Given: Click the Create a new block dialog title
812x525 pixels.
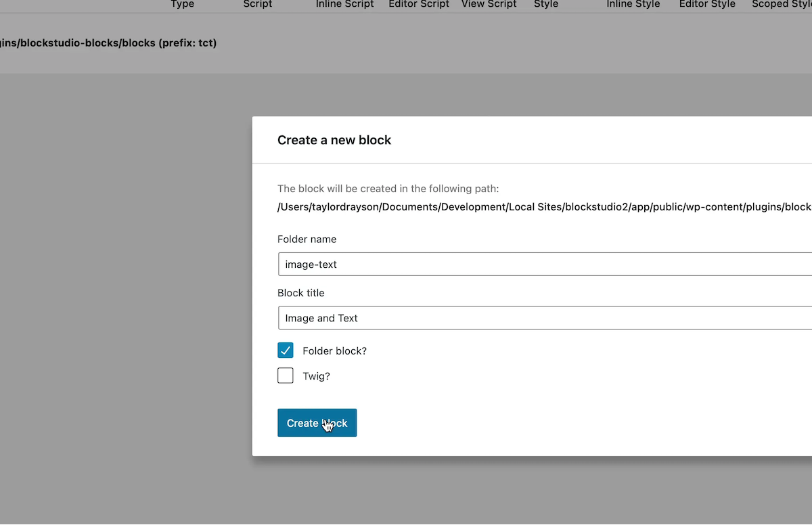Looking at the screenshot, I should [x=334, y=140].
